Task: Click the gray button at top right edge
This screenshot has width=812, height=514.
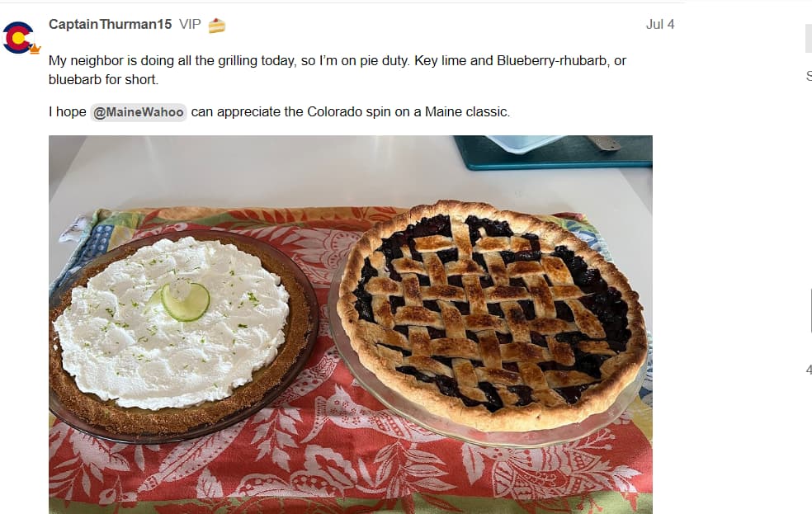Action: [x=809, y=38]
